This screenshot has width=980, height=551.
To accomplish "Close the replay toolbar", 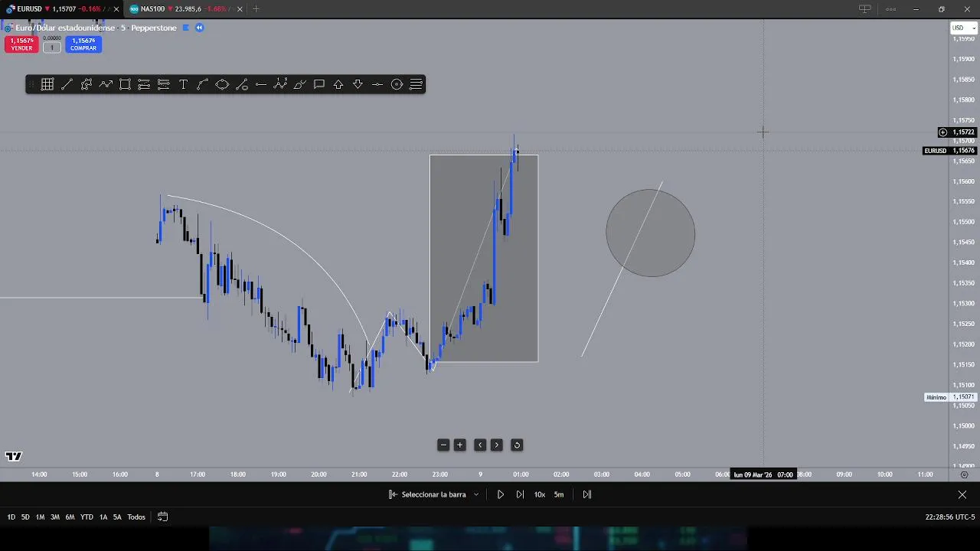I will coord(962,494).
